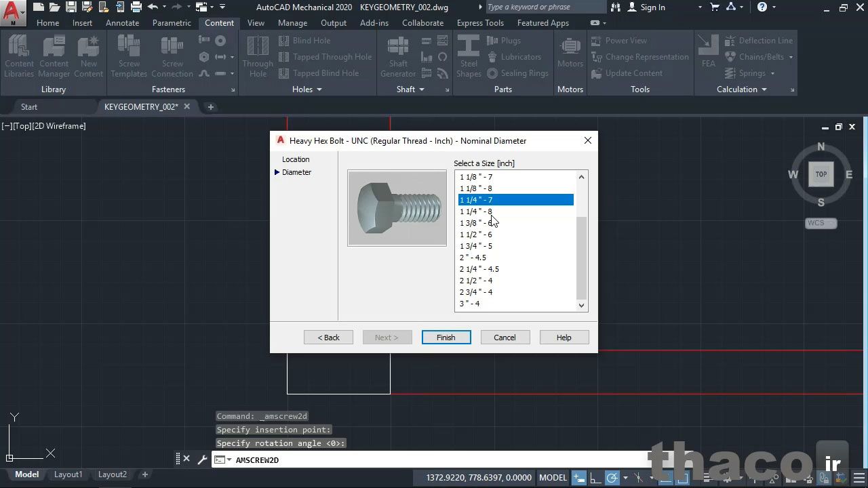Select size 1 1/2" - 6

pos(476,235)
